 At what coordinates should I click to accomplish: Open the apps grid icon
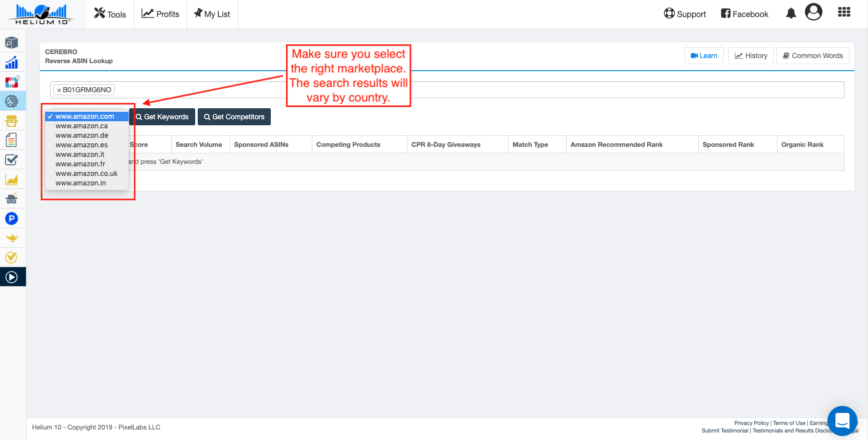tap(844, 13)
